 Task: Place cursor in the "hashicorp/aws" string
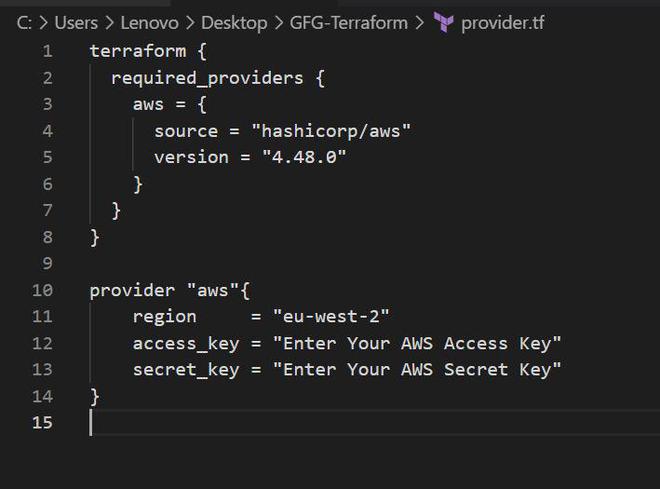tap(331, 131)
